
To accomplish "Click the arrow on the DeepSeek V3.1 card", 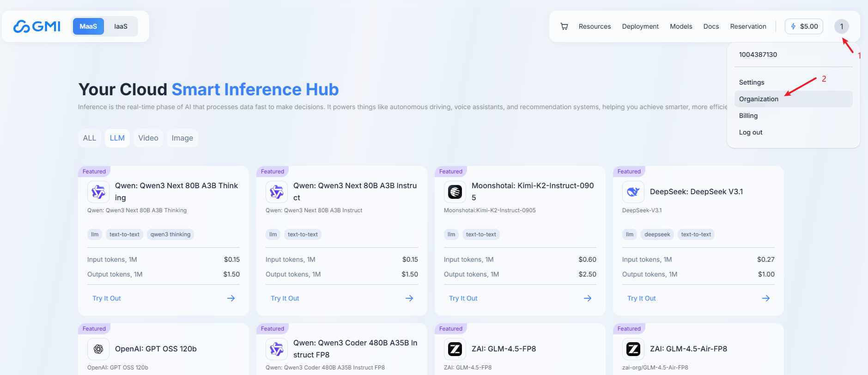I will (x=765, y=298).
